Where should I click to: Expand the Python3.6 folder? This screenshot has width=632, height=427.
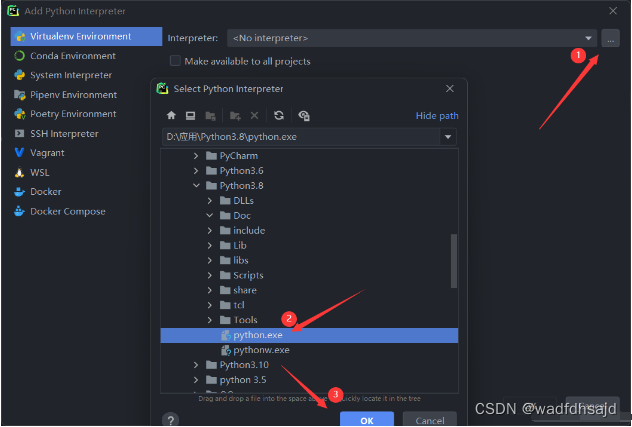click(x=196, y=171)
